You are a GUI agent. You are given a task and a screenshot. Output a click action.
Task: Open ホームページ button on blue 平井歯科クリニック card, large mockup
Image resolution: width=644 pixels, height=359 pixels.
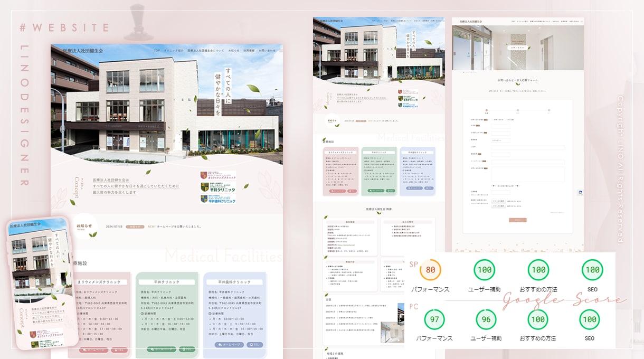[x=230, y=345]
